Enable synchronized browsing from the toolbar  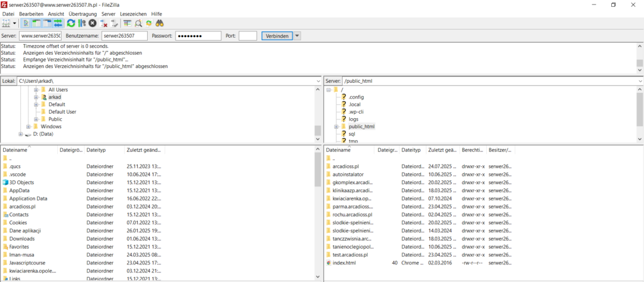click(149, 23)
